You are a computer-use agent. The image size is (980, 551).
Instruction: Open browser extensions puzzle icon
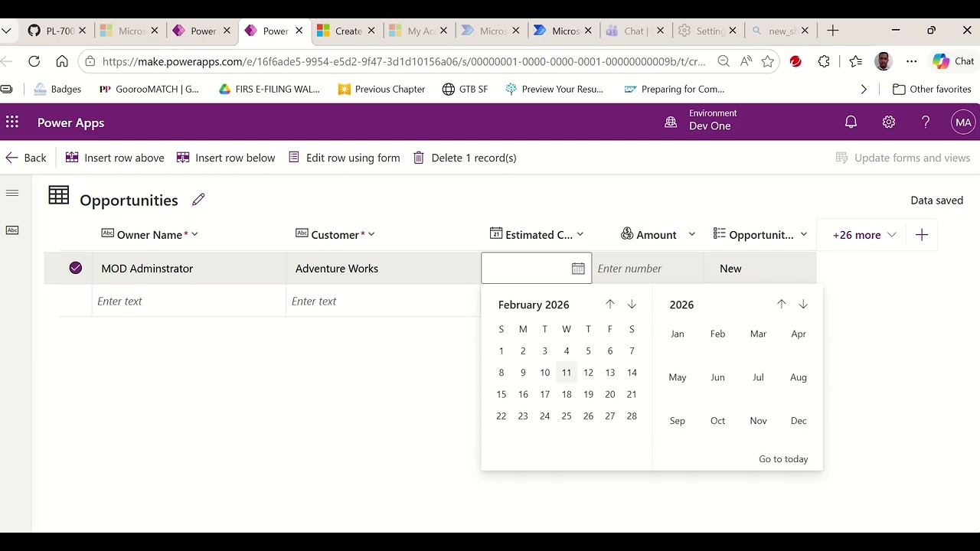[824, 61]
